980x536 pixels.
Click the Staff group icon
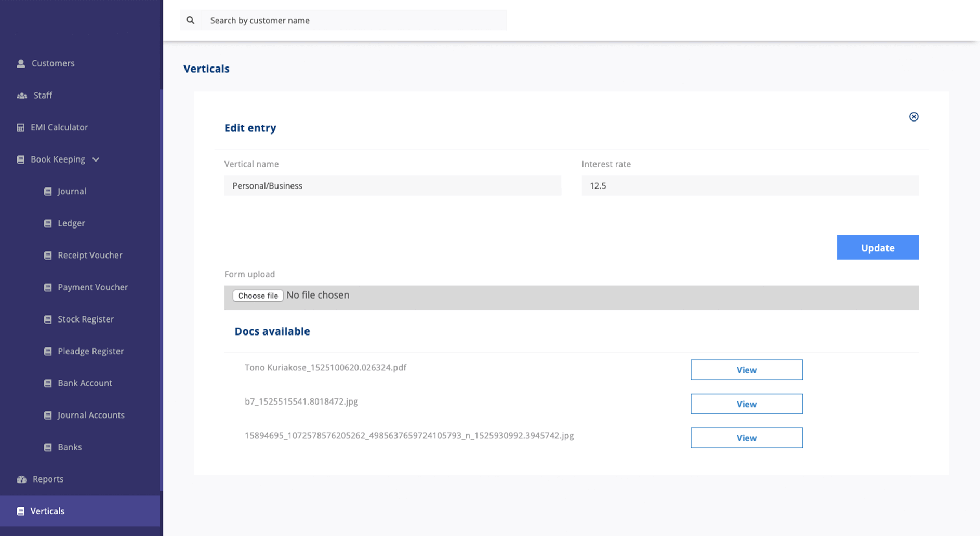pyautogui.click(x=22, y=96)
